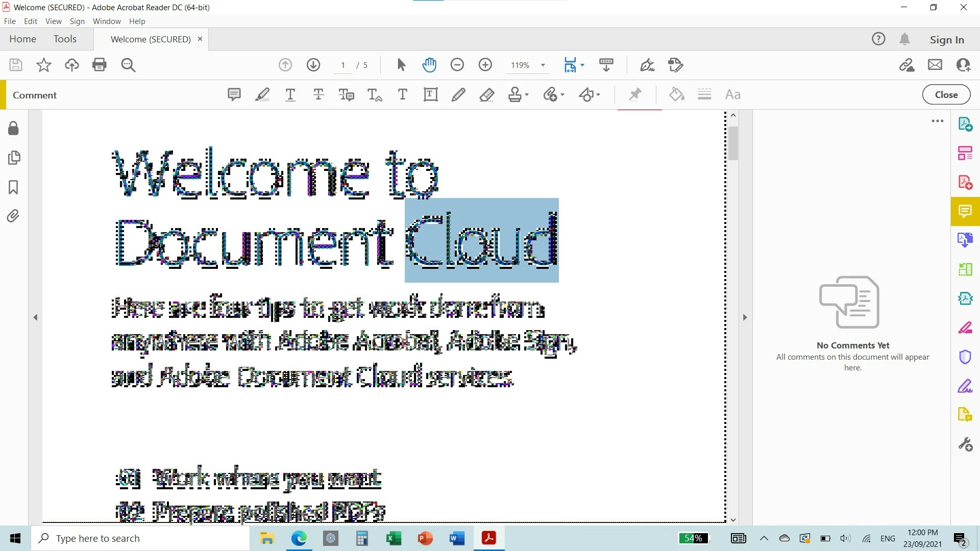980x551 pixels.
Task: Click the page number input field
Action: click(343, 65)
